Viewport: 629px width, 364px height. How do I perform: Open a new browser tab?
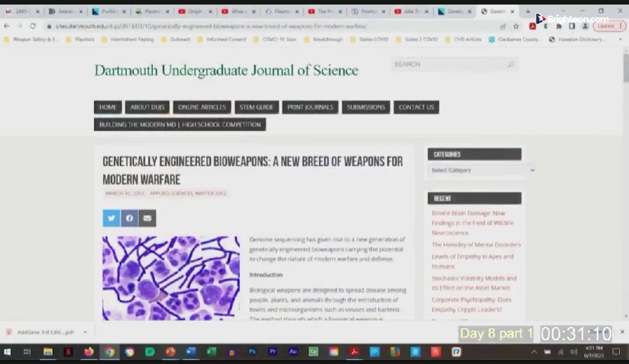coord(528,11)
